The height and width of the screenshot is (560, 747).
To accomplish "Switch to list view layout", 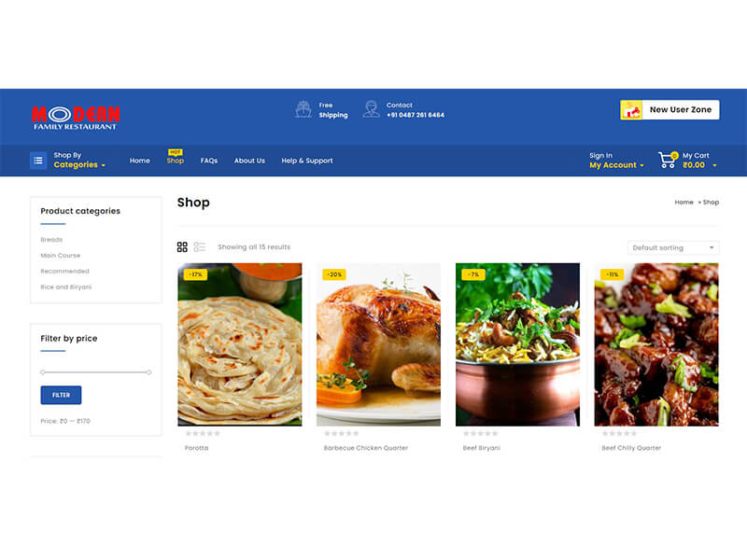I will tap(199, 246).
